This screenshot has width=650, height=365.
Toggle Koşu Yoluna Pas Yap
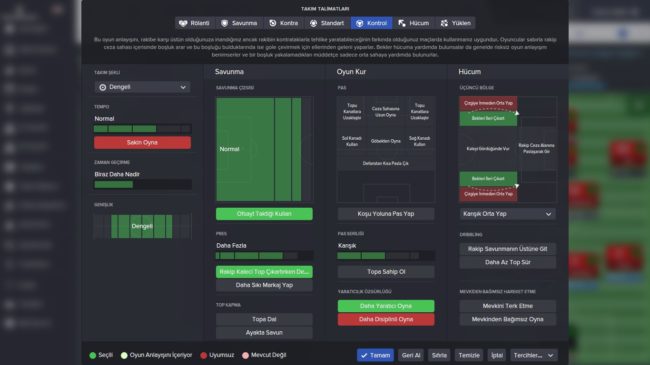(x=386, y=214)
